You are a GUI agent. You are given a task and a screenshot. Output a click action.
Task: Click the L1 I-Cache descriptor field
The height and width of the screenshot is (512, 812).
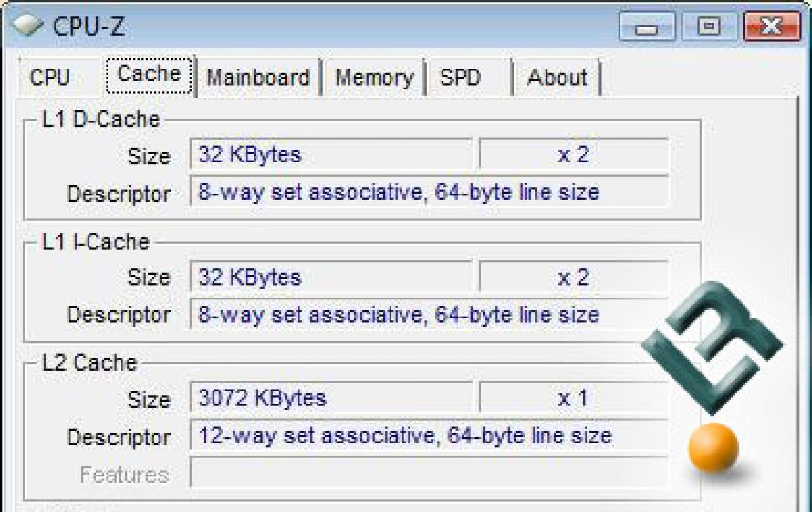(429, 314)
